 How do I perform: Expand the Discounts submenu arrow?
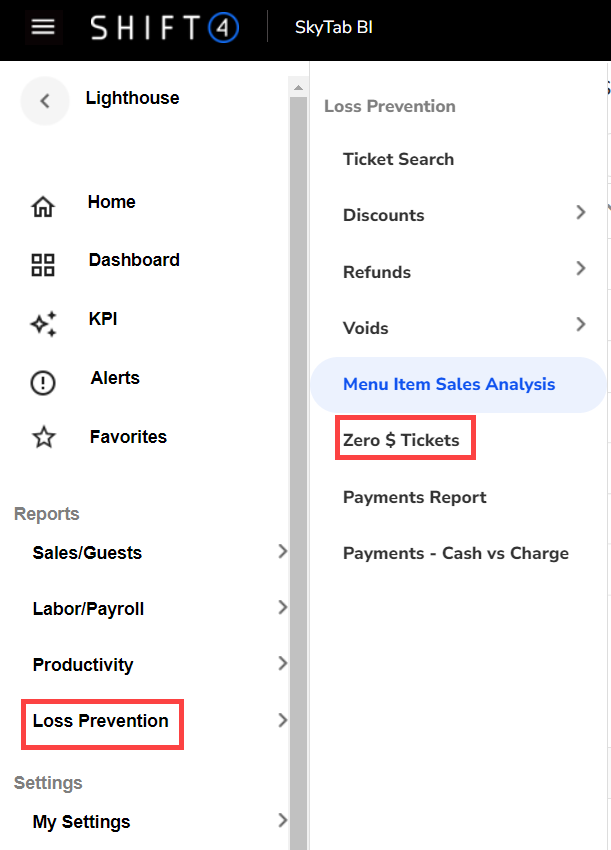(x=581, y=212)
